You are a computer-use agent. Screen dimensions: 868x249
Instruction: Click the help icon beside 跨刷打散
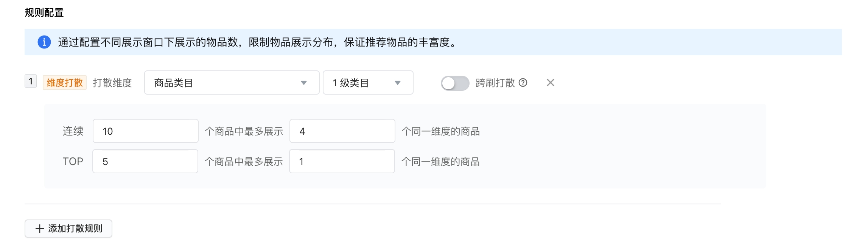tap(523, 82)
